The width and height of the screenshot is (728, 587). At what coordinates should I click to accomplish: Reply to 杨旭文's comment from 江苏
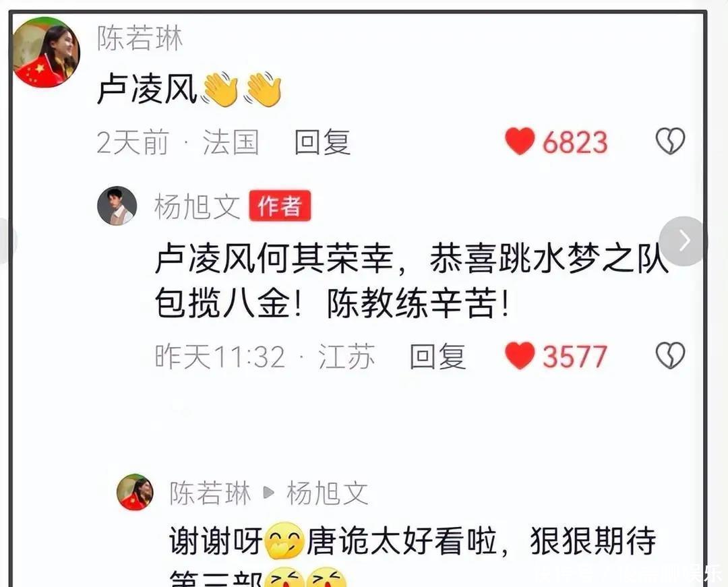tap(437, 357)
